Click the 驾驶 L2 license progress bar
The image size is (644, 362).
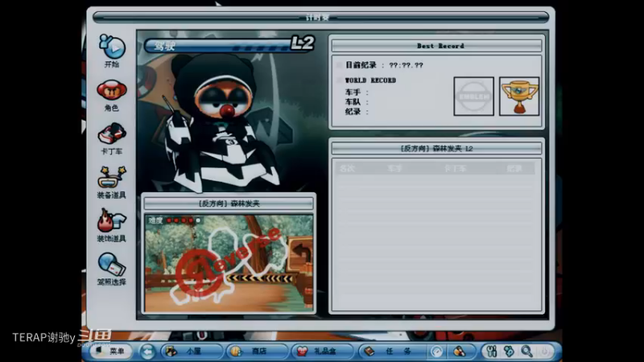pyautogui.click(x=229, y=44)
